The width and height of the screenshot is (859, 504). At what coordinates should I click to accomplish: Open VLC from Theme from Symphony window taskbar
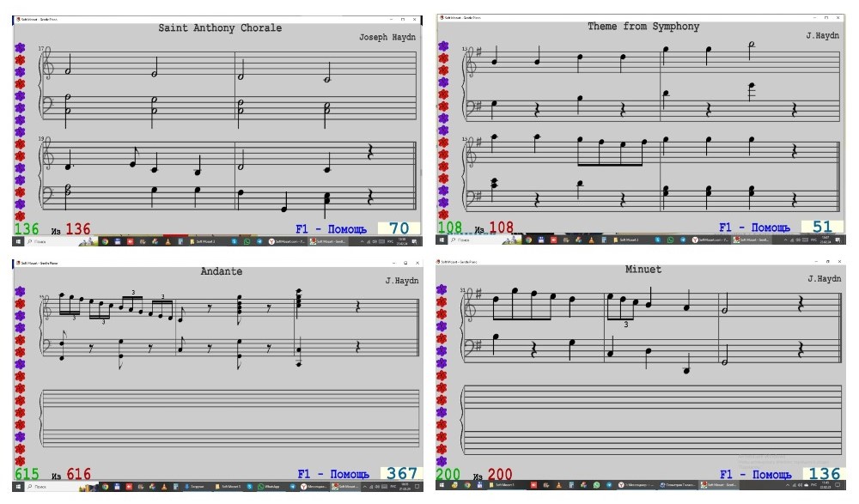click(x=592, y=240)
